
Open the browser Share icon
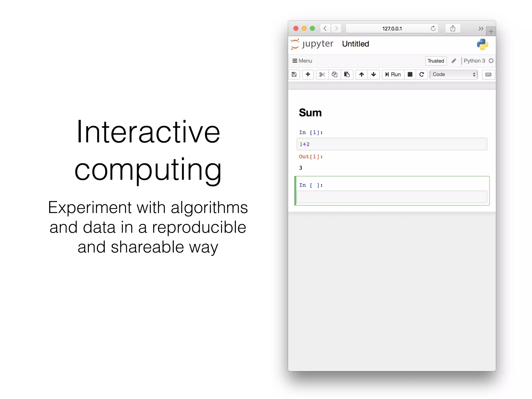[453, 28]
